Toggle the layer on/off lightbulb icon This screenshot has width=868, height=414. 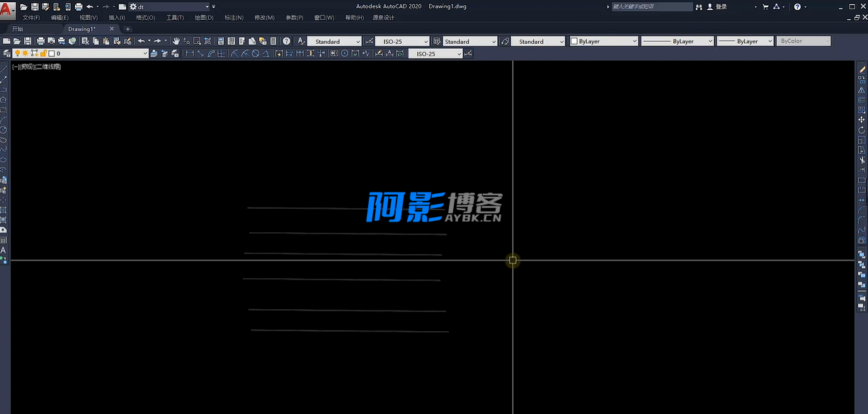click(18, 53)
